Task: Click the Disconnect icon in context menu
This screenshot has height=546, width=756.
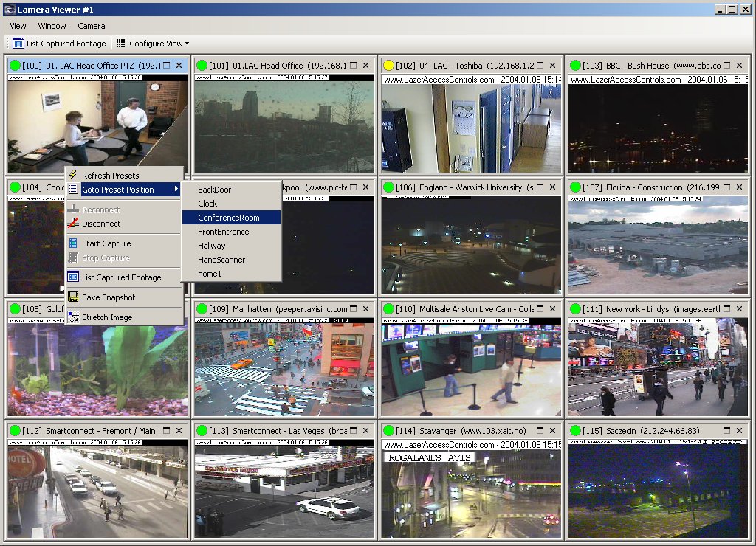Action: coord(73,224)
